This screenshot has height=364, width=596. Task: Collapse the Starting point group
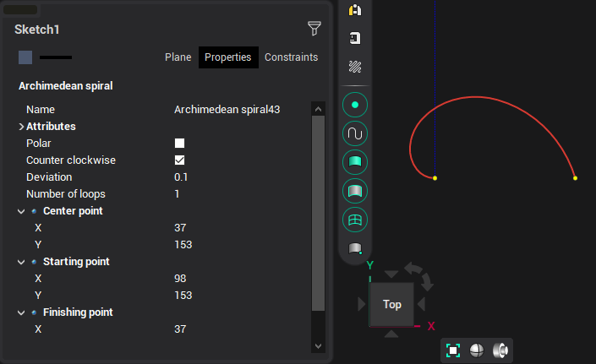(x=21, y=262)
